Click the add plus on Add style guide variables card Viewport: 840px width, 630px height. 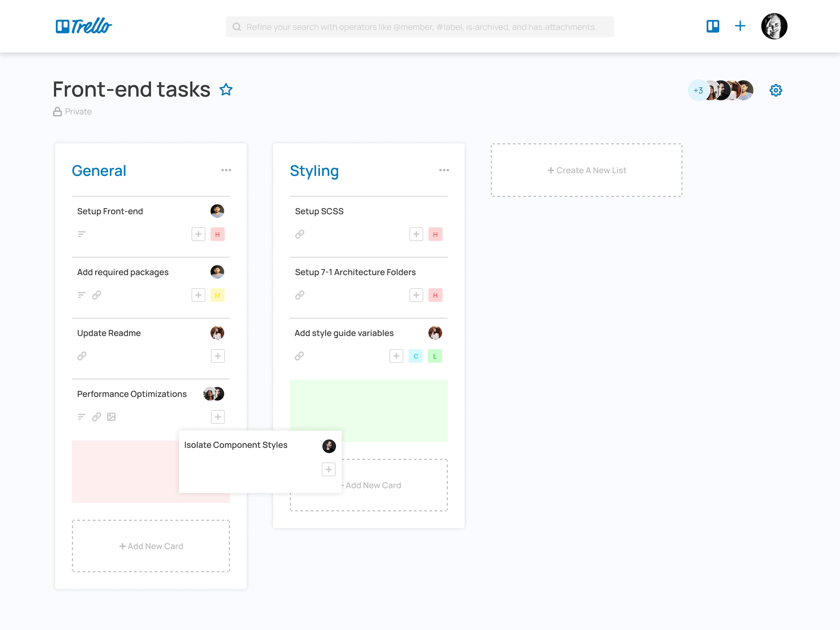coord(396,356)
